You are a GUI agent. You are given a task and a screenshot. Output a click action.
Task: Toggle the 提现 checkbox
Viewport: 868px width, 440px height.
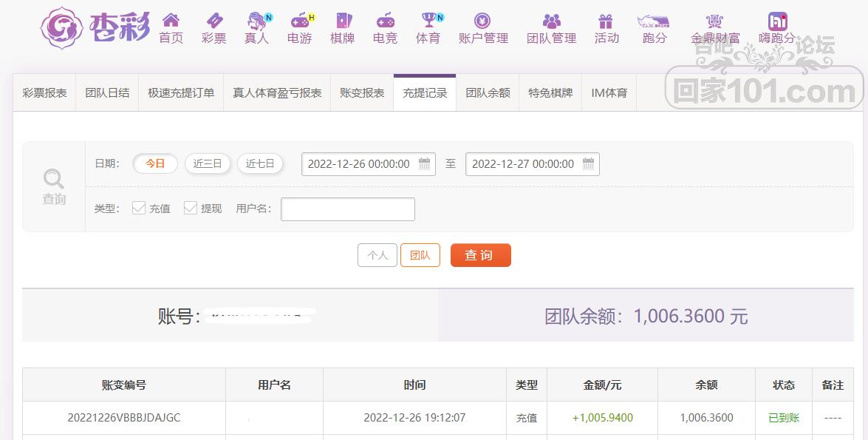pos(191,208)
